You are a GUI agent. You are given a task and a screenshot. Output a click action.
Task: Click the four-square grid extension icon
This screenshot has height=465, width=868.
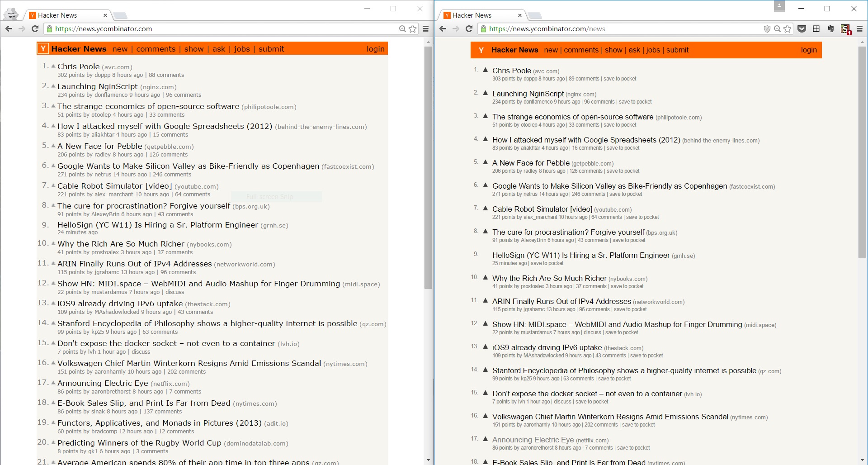tap(816, 28)
